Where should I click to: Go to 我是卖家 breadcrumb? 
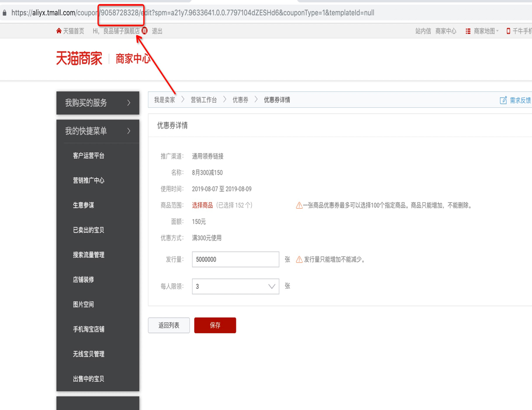coord(164,100)
